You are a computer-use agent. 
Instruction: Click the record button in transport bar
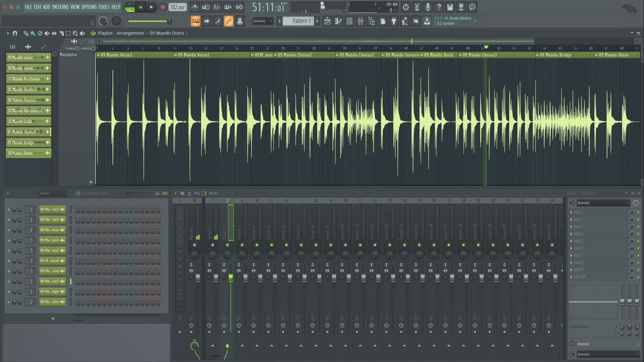162,8
